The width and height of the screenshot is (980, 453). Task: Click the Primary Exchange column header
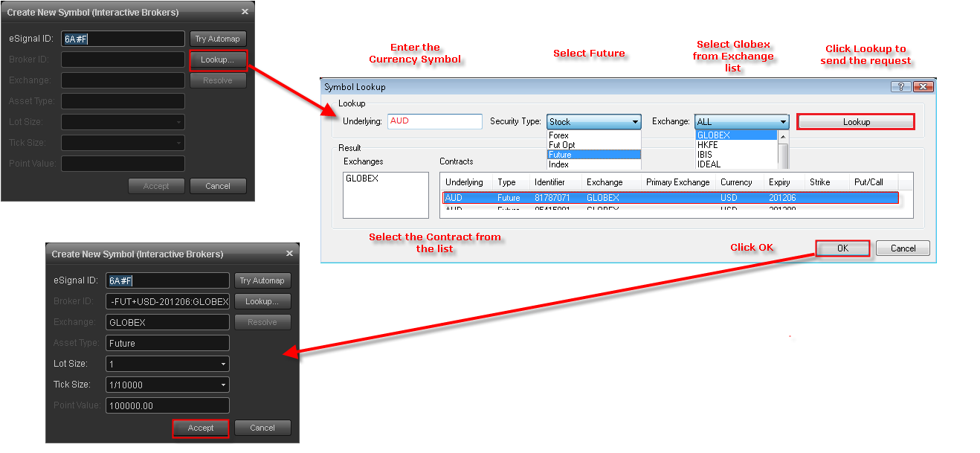click(x=680, y=182)
